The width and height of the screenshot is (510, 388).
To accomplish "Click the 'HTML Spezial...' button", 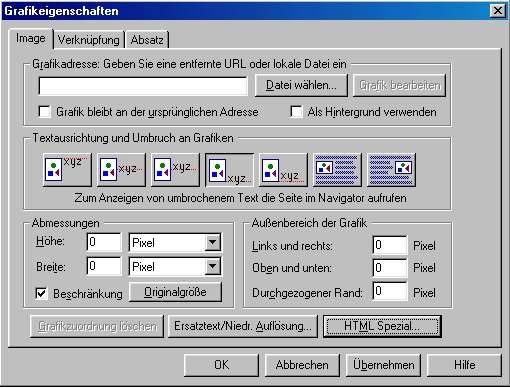I will click(382, 326).
